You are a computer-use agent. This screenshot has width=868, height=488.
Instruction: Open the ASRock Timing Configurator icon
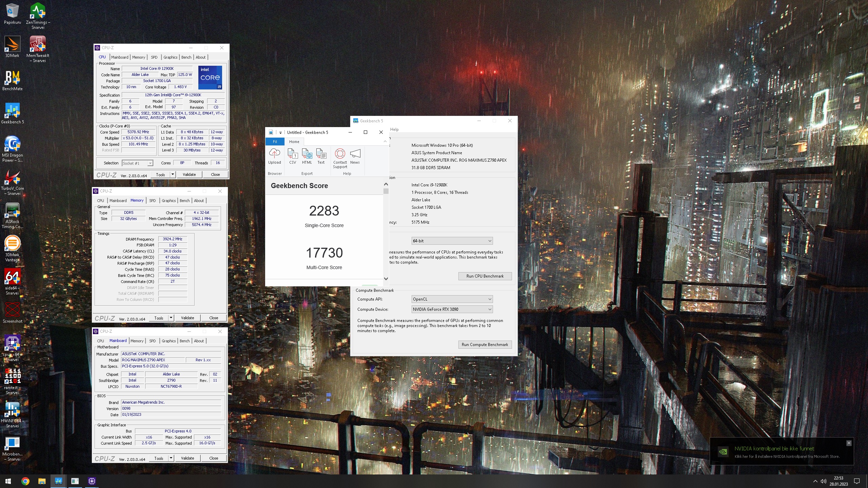[x=13, y=216]
